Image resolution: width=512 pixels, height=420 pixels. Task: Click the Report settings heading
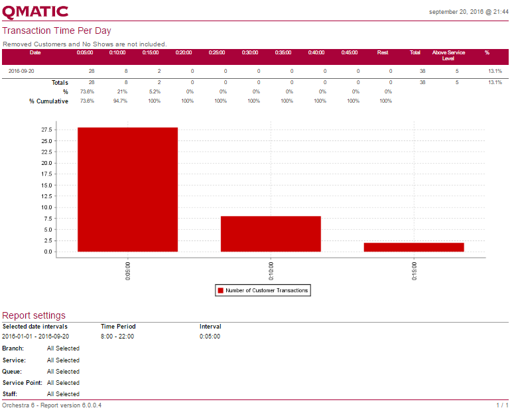(34, 315)
